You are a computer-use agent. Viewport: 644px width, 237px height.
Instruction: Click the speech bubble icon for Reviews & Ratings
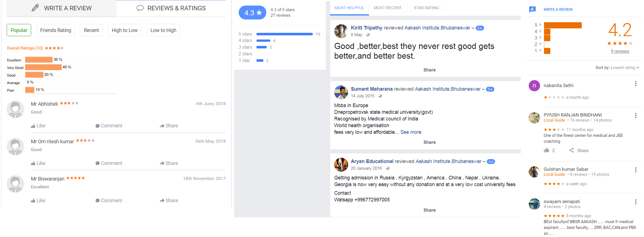tap(140, 8)
